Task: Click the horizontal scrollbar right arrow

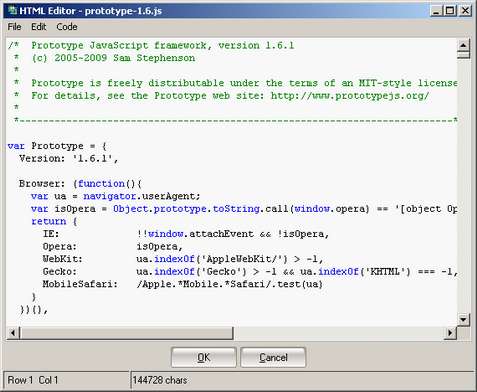Action: click(450, 333)
